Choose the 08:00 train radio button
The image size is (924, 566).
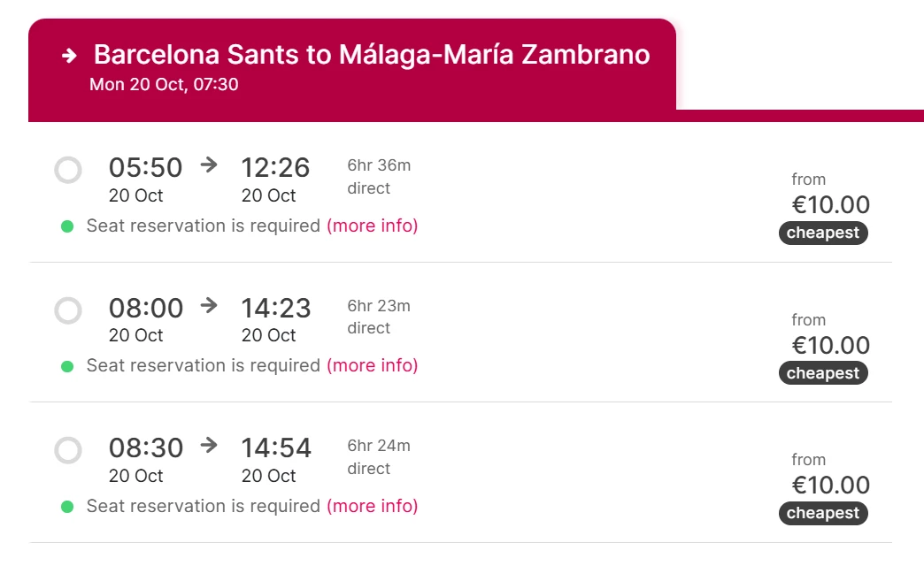tap(68, 310)
